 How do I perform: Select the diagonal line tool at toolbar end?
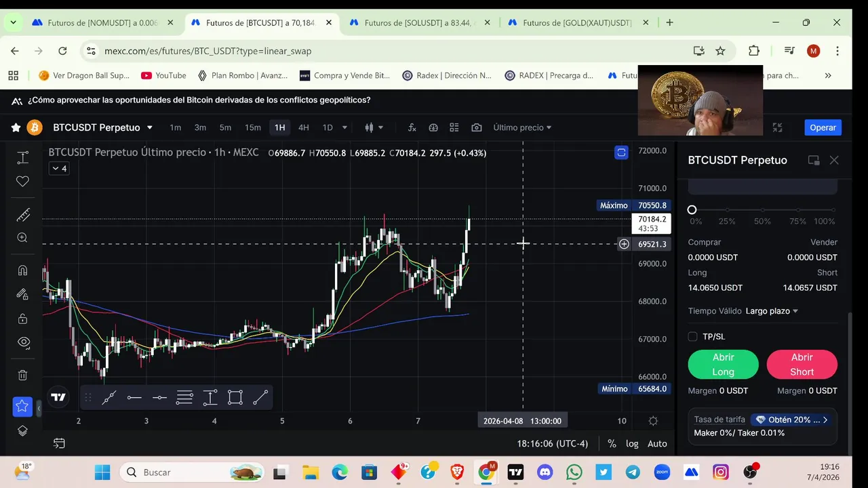click(260, 398)
